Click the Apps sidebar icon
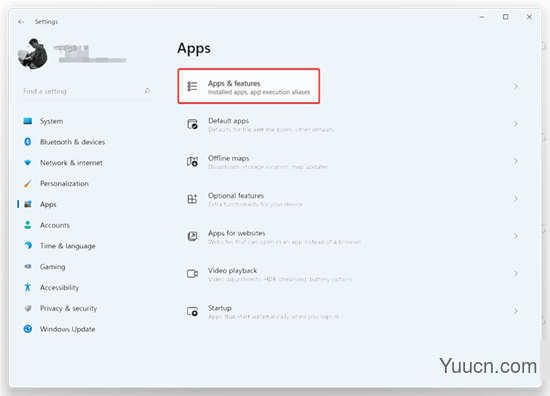 click(28, 204)
